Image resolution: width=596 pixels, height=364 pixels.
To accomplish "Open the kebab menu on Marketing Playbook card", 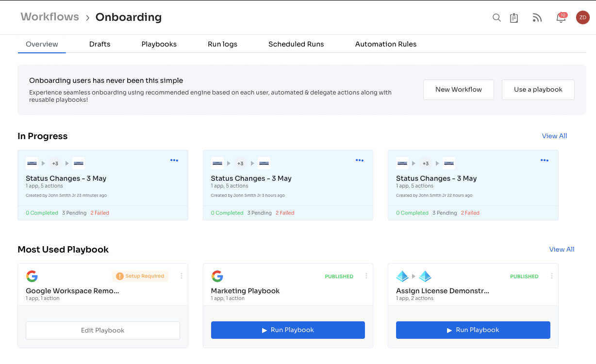I will [x=366, y=276].
